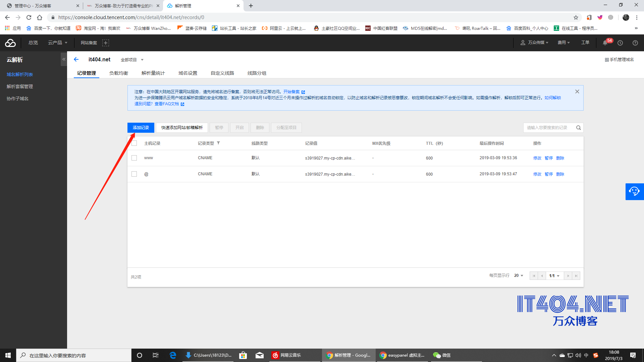Open the customer service floating headset icon
The width and height of the screenshot is (644, 362).
pyautogui.click(x=635, y=192)
